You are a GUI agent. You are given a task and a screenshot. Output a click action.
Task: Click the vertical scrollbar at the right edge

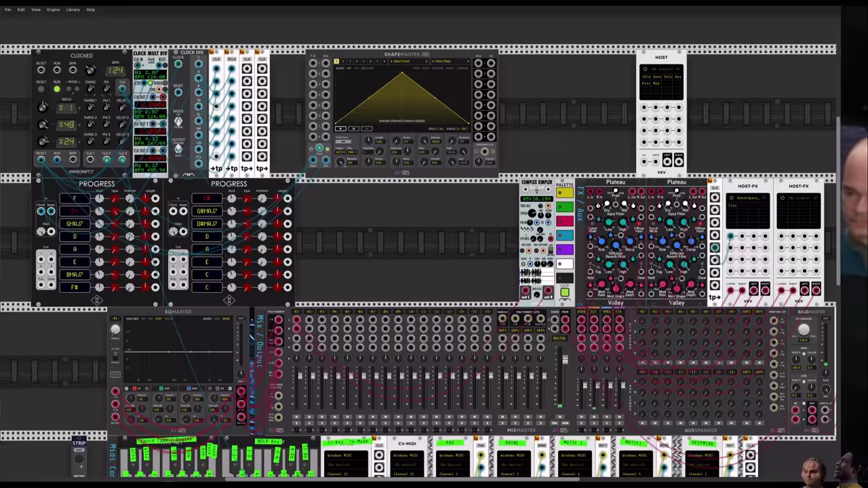tap(838, 201)
